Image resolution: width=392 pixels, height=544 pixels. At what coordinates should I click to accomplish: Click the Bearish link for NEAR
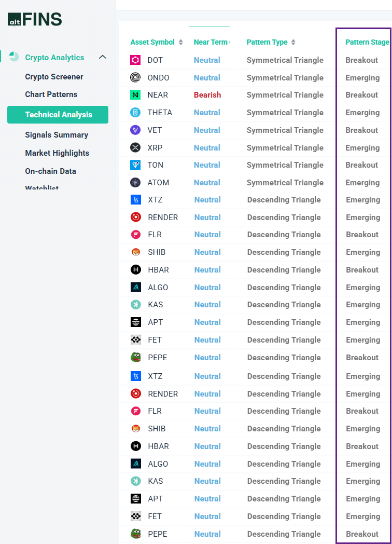(207, 94)
